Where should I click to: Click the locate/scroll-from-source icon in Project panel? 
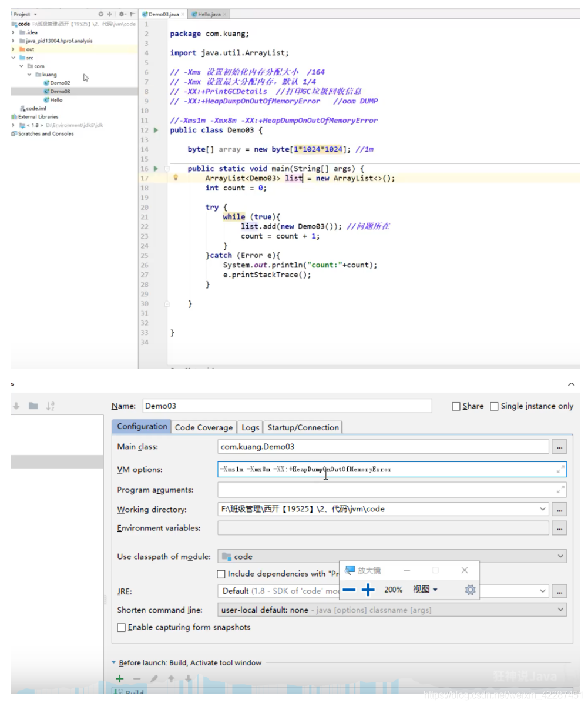click(101, 14)
